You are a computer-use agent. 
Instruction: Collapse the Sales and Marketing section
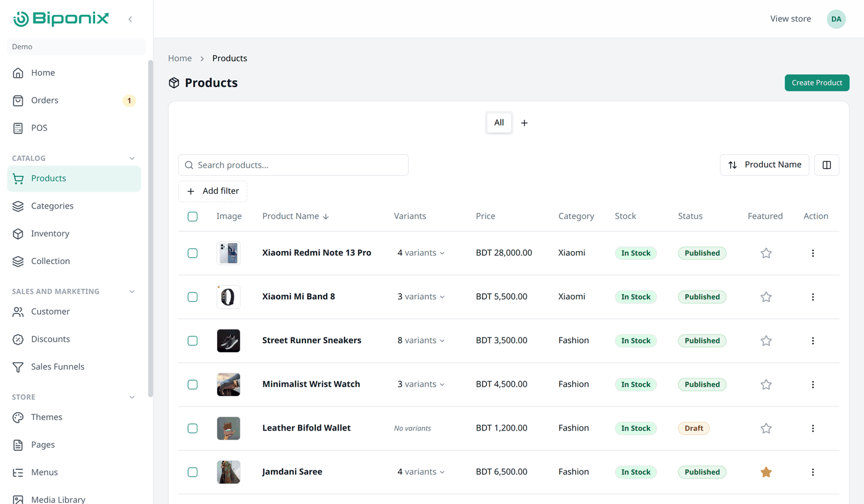pos(132,292)
